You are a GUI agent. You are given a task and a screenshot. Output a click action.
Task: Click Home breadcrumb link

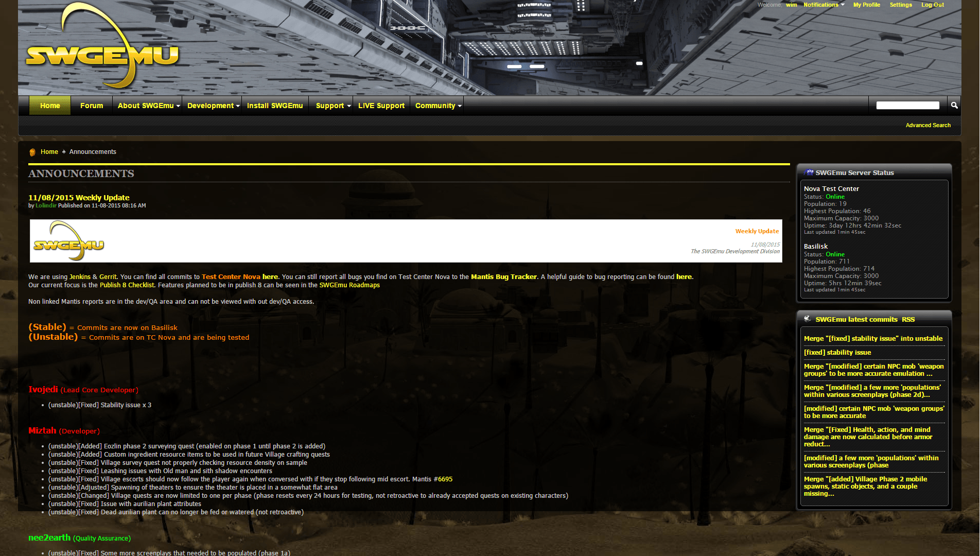tap(49, 152)
